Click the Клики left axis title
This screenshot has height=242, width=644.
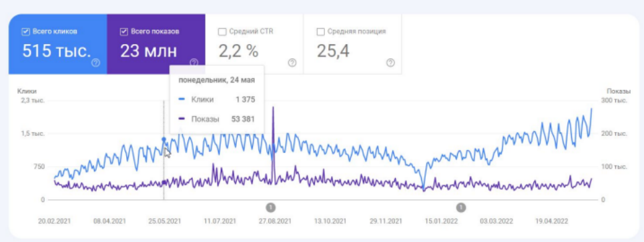[x=27, y=91]
